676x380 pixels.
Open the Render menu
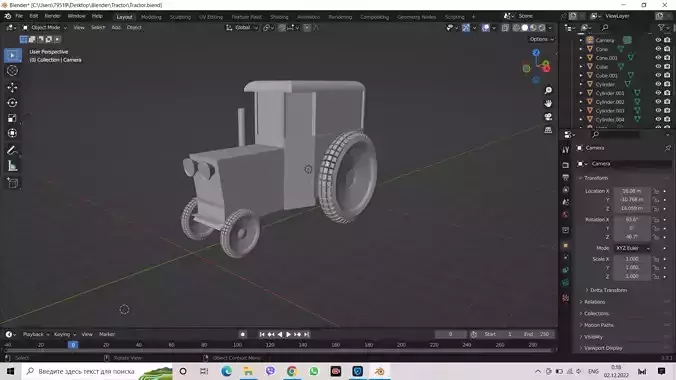pos(53,16)
